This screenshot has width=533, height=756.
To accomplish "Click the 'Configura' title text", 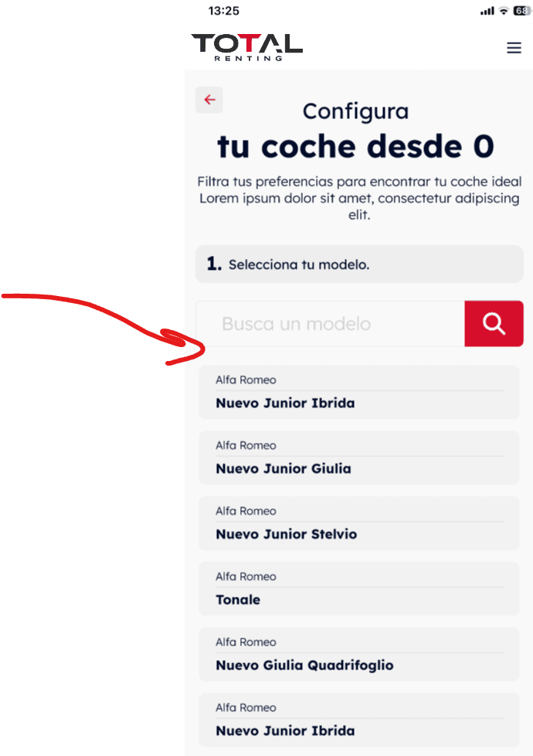I will pyautogui.click(x=355, y=112).
